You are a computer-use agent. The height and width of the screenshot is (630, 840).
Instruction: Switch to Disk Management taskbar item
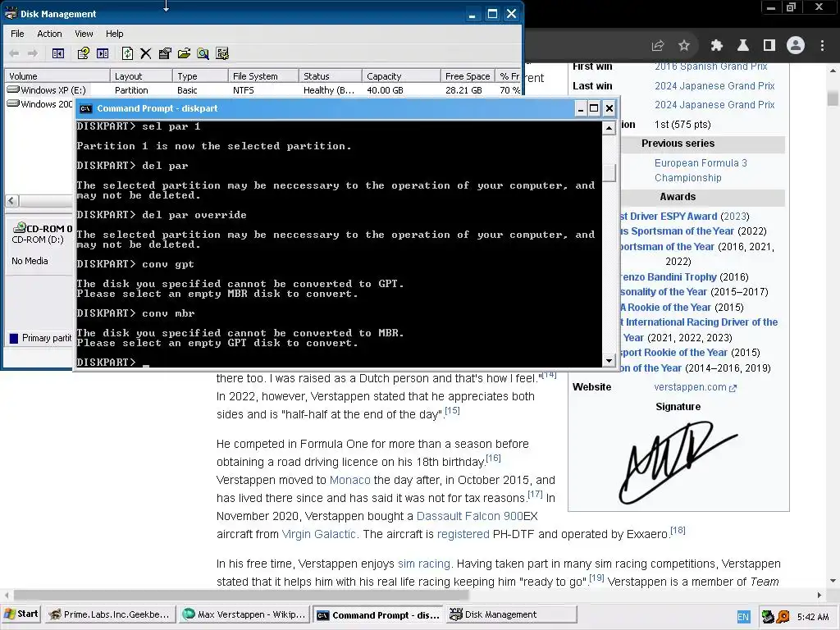click(x=511, y=614)
